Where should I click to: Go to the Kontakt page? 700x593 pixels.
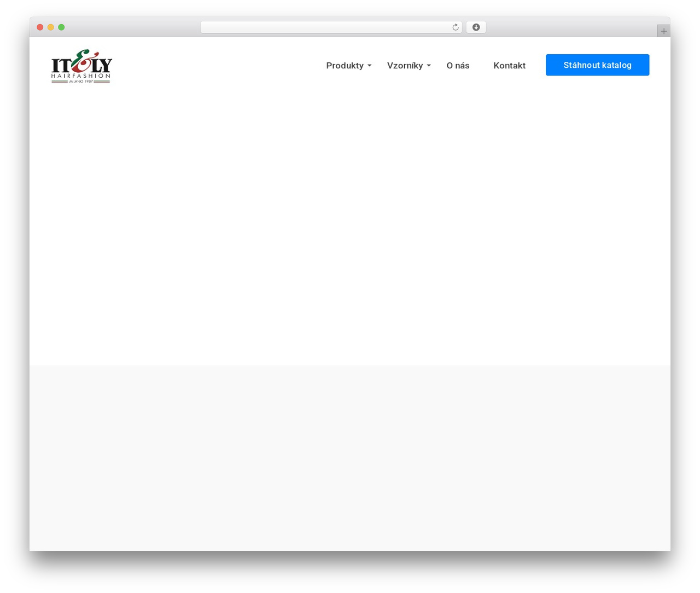509,66
